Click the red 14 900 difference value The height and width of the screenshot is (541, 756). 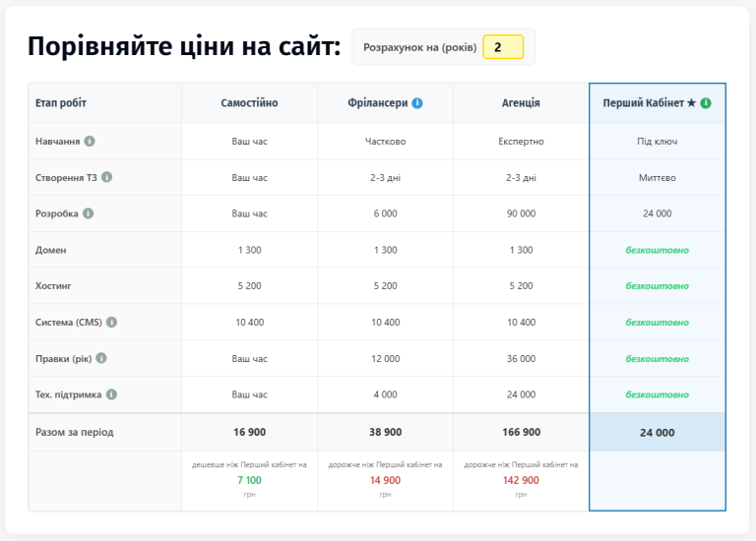385,480
